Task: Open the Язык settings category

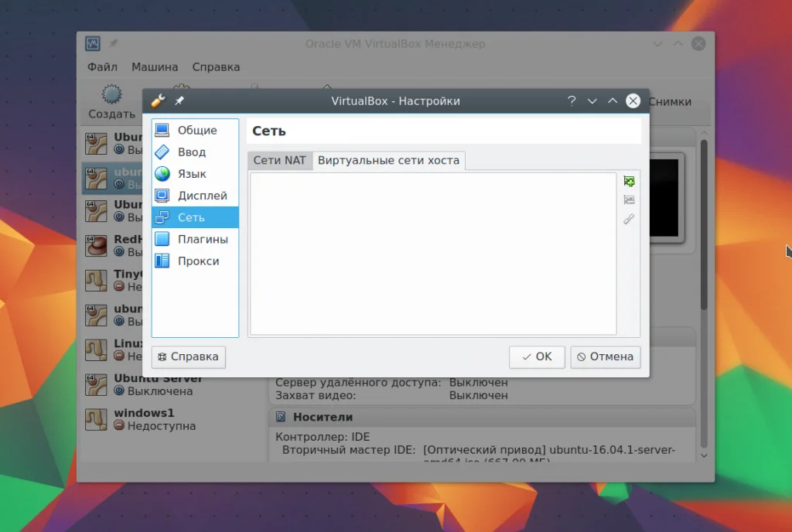Action: [x=195, y=174]
